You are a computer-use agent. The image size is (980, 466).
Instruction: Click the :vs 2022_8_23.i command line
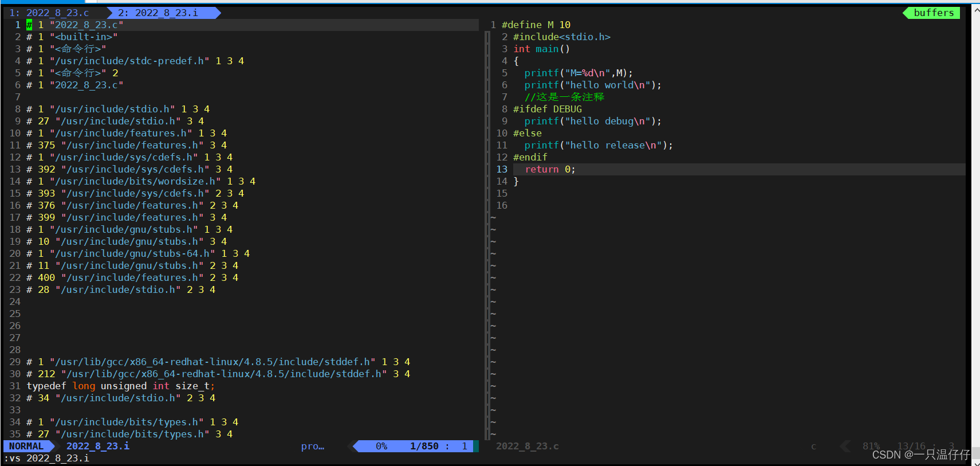point(46,458)
